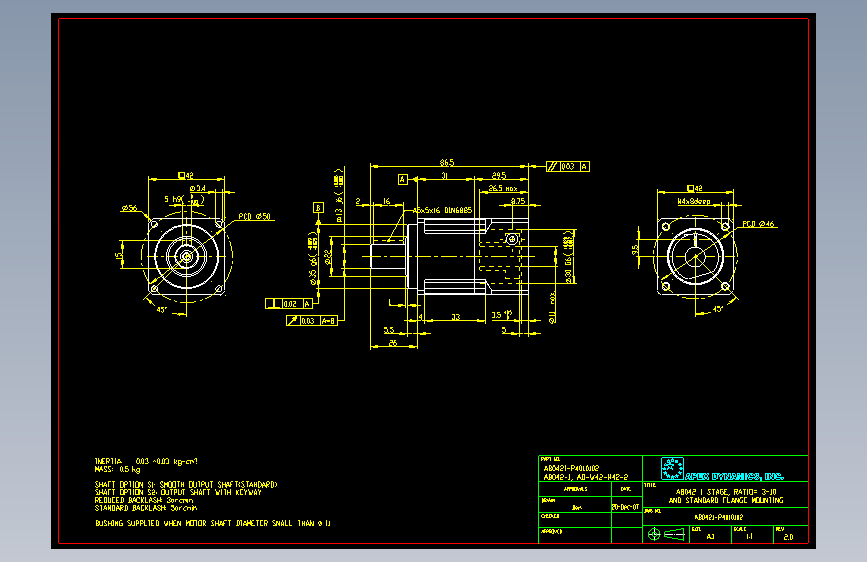
Task: Select the 'STANDARD BACKLASH' note line
Action: (146, 508)
